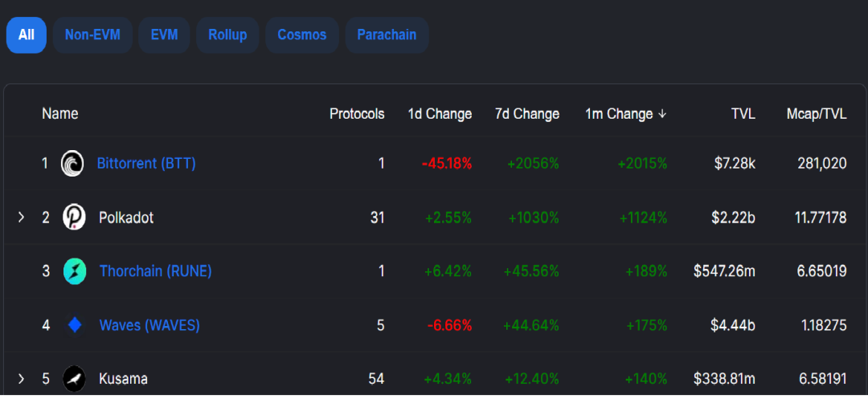Image resolution: width=868 pixels, height=407 pixels.
Task: Expand the Kusama row
Action: click(x=21, y=379)
